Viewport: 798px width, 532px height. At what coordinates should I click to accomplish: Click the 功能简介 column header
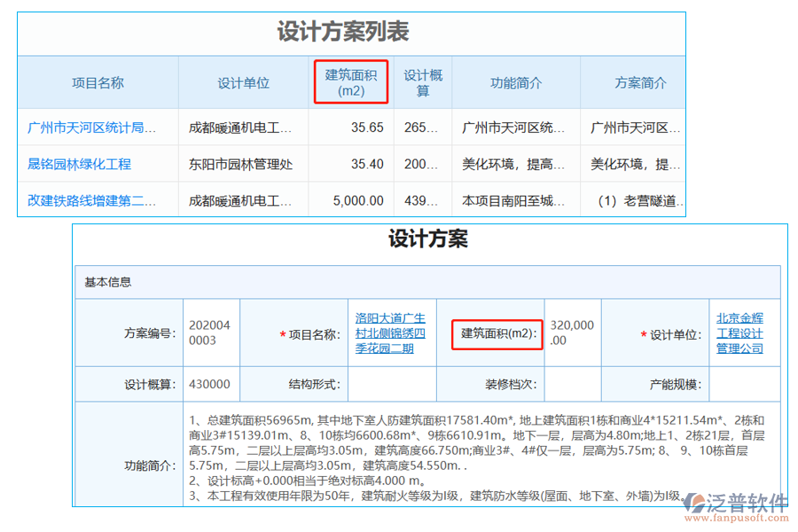pyautogui.click(x=517, y=82)
